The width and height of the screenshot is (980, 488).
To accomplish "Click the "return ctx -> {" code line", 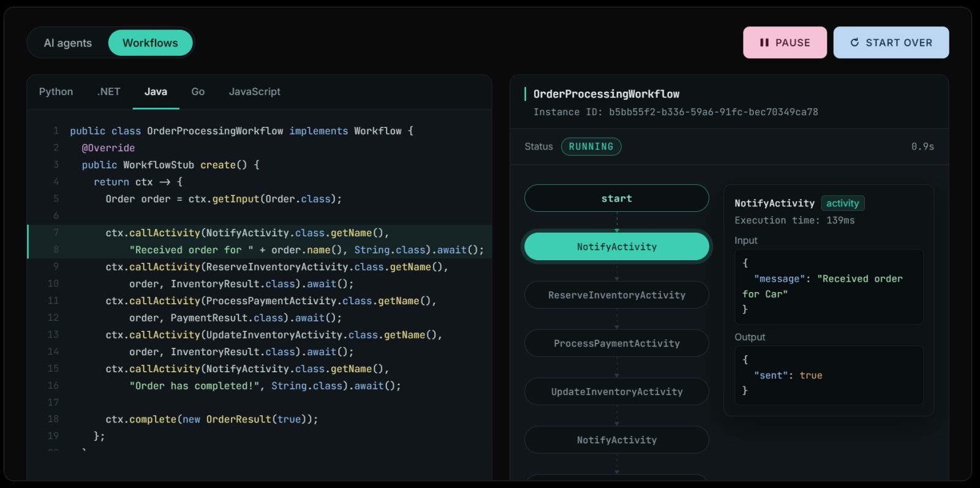I will pyautogui.click(x=138, y=182).
